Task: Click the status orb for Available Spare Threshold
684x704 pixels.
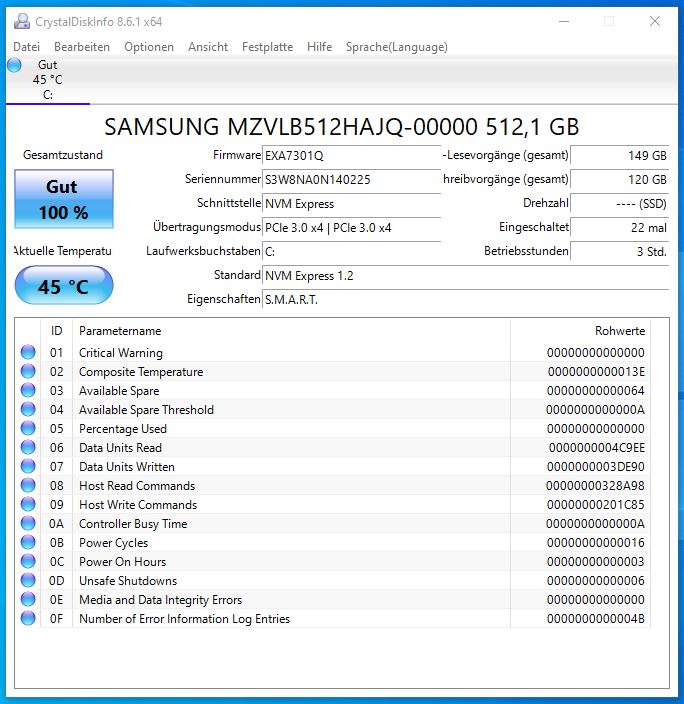Action: click(28, 409)
